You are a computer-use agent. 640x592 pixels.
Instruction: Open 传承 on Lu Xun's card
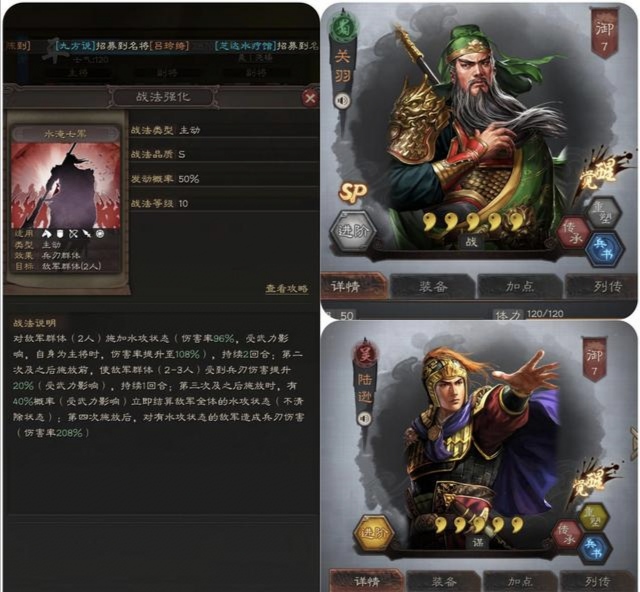567,534
